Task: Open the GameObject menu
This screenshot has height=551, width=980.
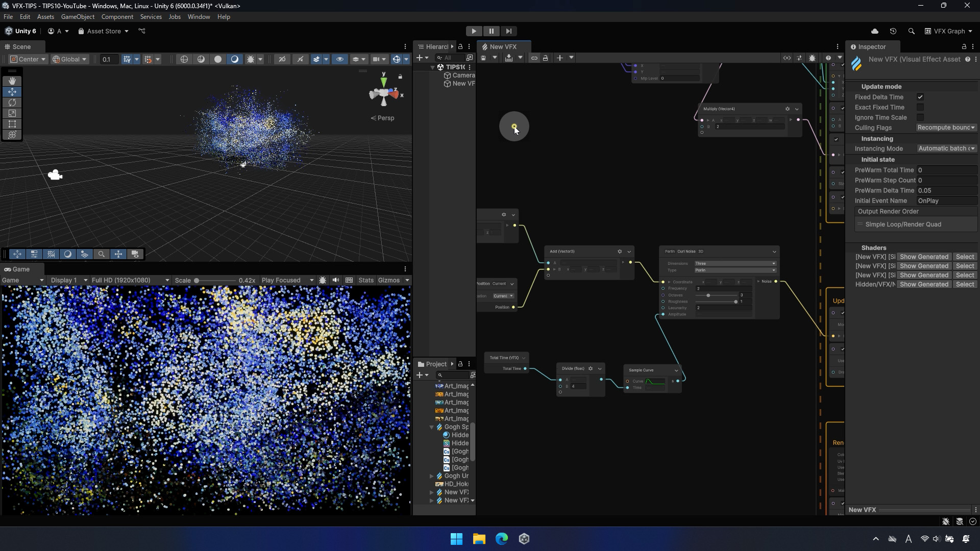Action: pyautogui.click(x=78, y=17)
